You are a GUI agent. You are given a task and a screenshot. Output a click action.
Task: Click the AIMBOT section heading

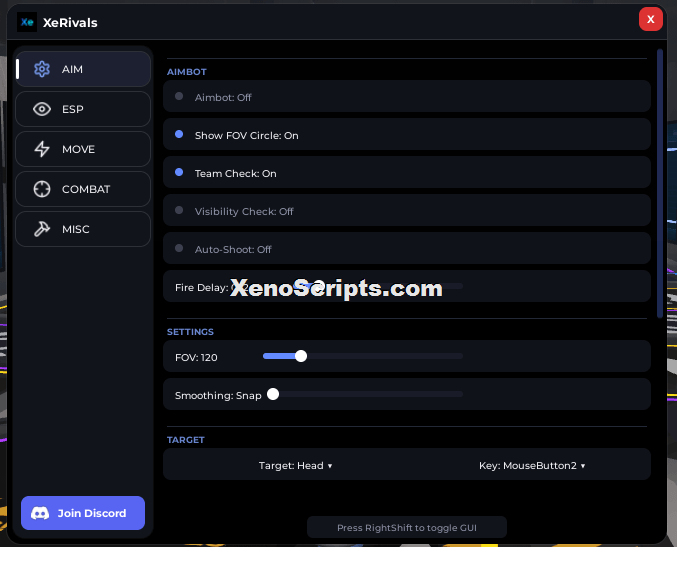[187, 72]
